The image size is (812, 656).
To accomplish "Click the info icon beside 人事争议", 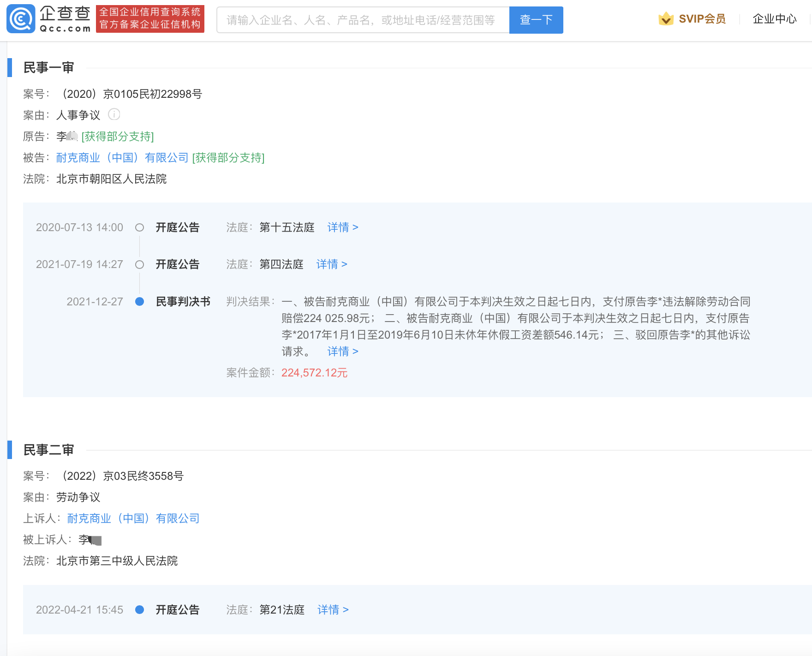I will coord(114,114).
